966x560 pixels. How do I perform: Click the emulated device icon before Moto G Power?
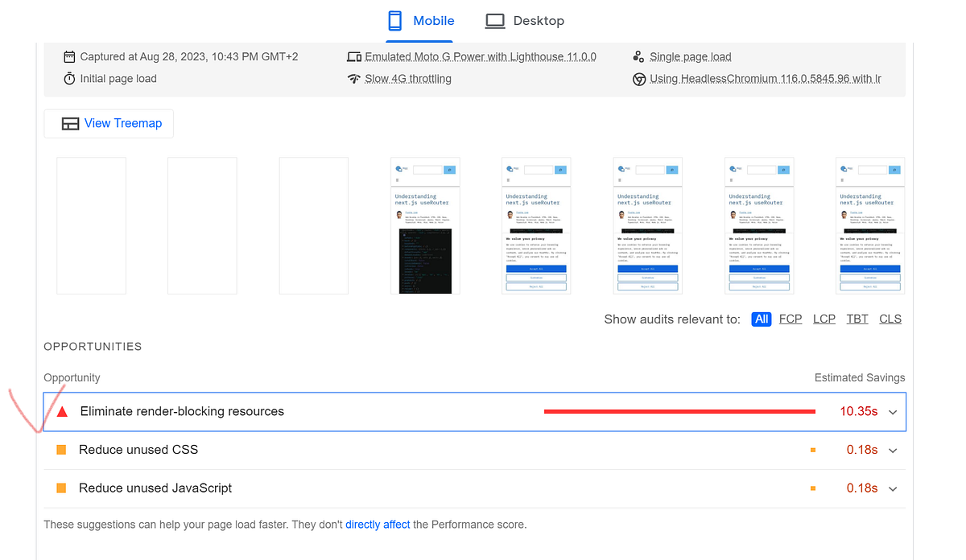pyautogui.click(x=354, y=56)
